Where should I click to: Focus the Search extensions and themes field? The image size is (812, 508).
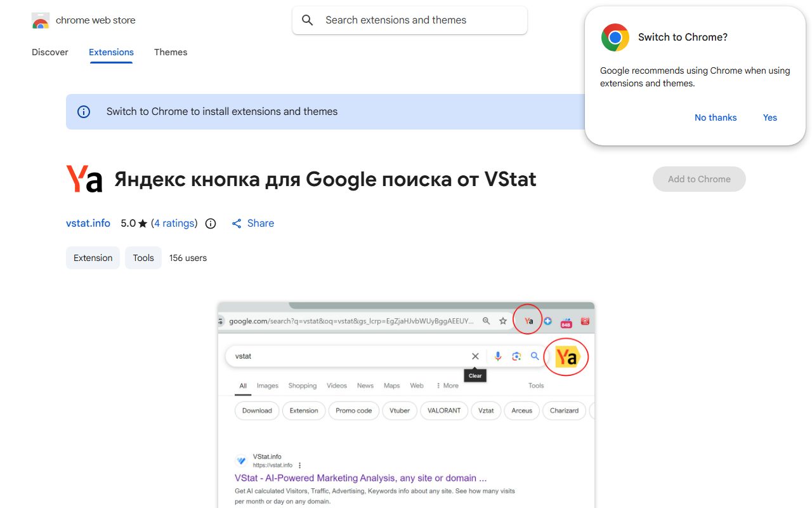click(x=410, y=20)
